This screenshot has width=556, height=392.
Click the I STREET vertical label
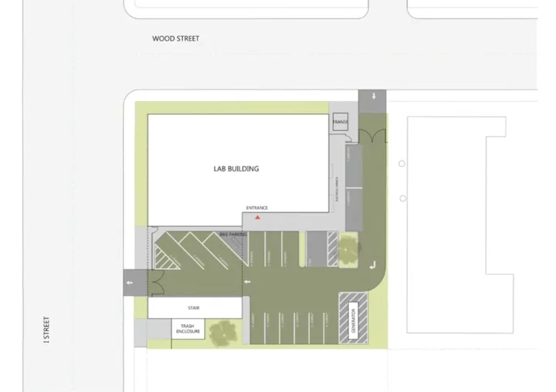pyautogui.click(x=47, y=329)
